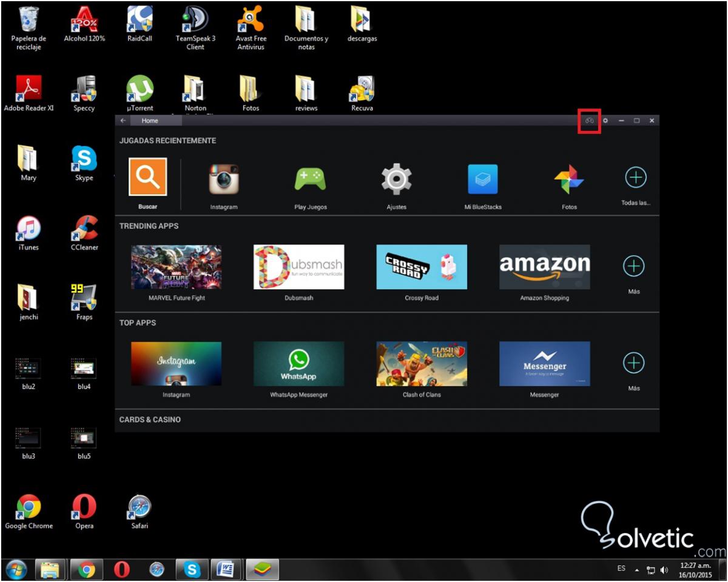Open Ajustes settings app

[397, 179]
